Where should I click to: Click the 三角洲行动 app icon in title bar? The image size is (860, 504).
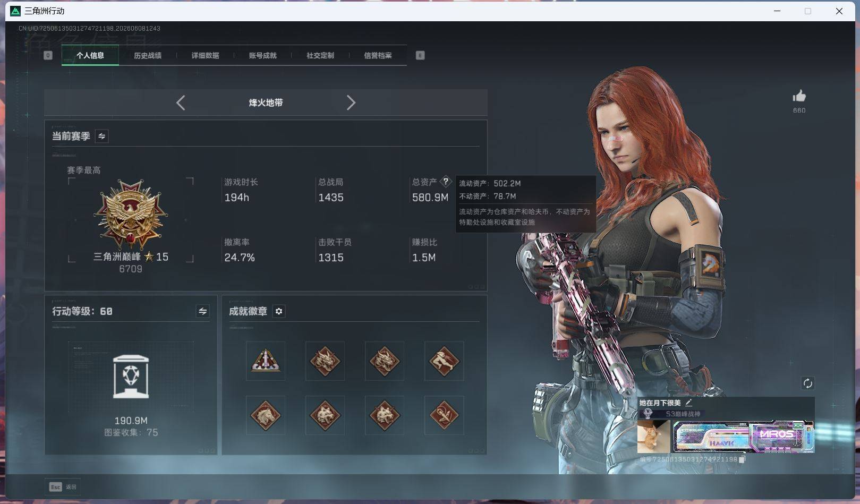15,11
